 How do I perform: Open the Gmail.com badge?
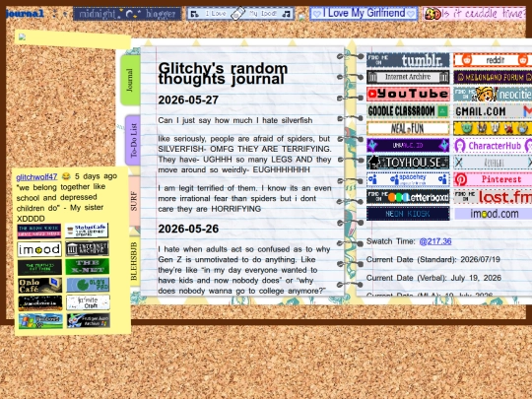click(x=493, y=111)
